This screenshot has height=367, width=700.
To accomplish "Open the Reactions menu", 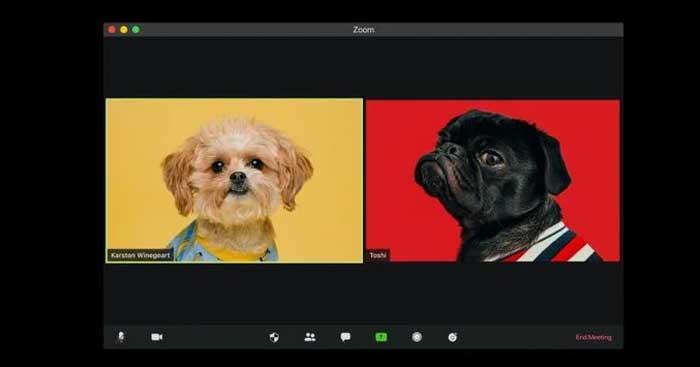I will 453,337.
